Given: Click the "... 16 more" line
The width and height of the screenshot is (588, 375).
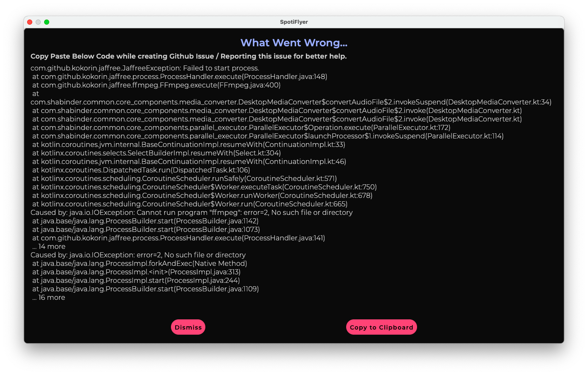Looking at the screenshot, I should (x=49, y=297).
